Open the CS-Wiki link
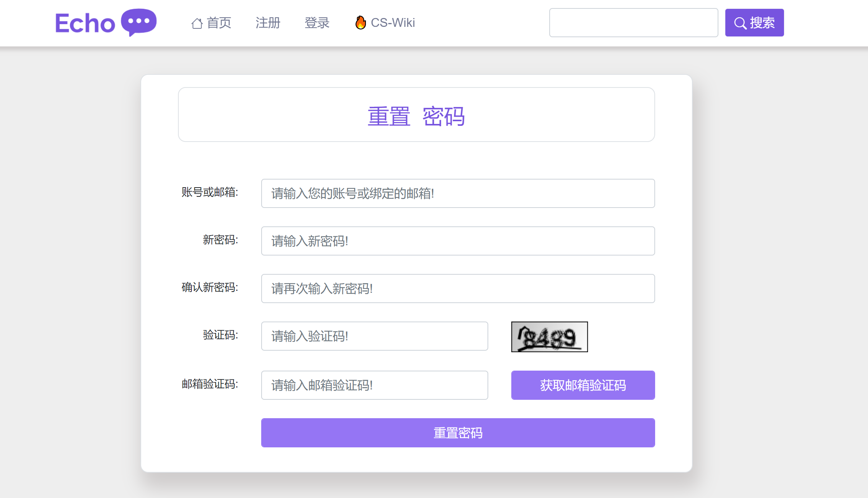The image size is (868, 498). (x=392, y=23)
